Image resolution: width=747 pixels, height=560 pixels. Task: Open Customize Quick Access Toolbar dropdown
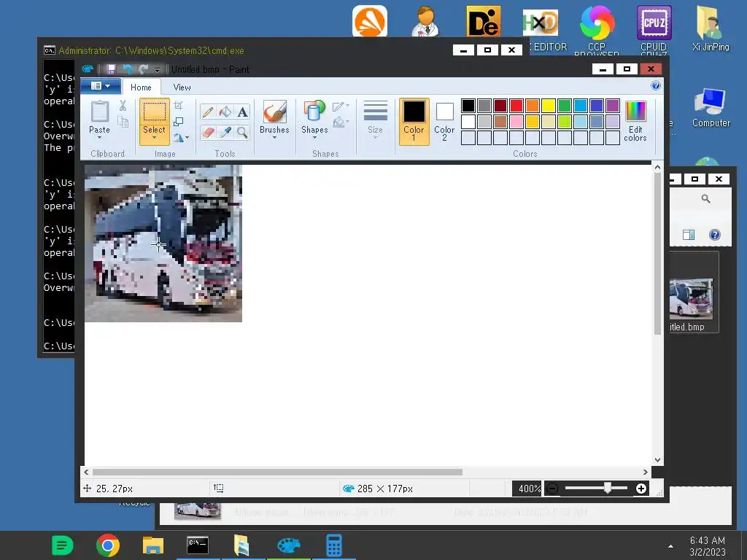tap(158, 70)
